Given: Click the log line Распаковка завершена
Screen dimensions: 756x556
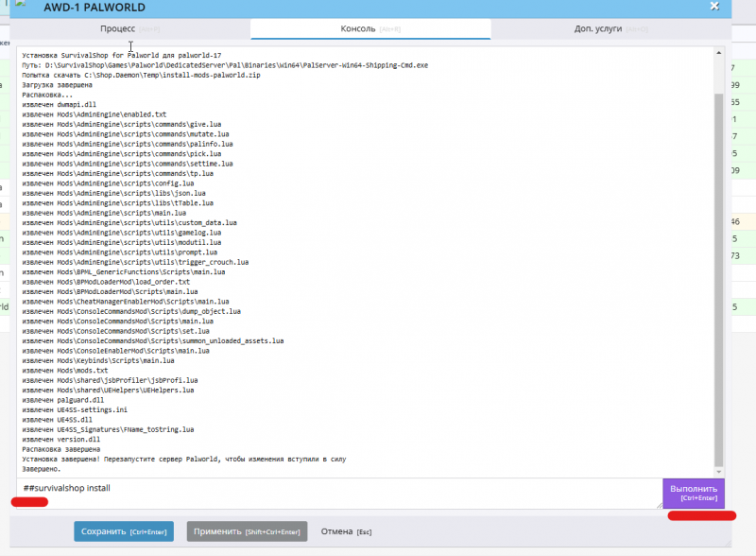Looking at the screenshot, I should (x=60, y=448).
